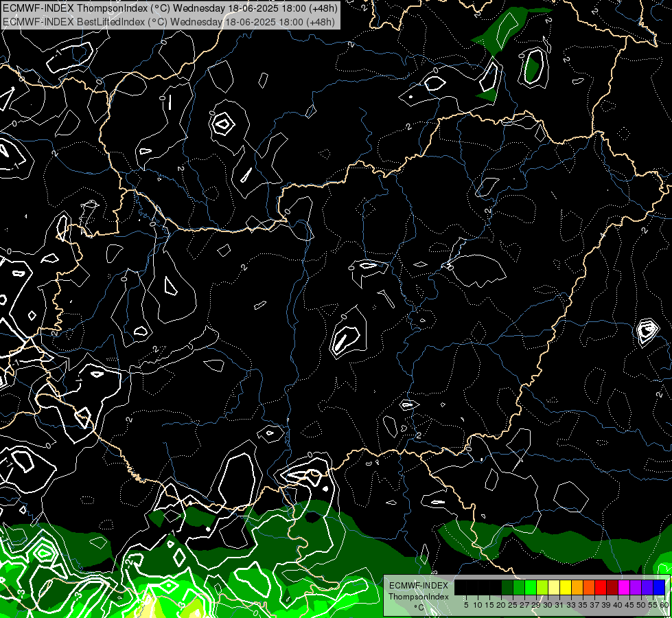Image resolution: width=672 pixels, height=618 pixels.
Task: Click the blue swatch at the legend's end
Action: coord(659,587)
